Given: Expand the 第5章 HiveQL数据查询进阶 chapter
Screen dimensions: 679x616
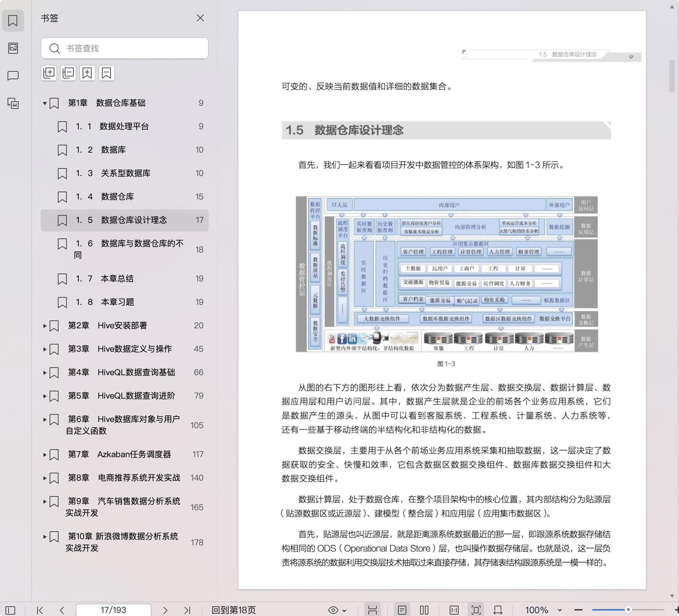Looking at the screenshot, I should (x=45, y=396).
